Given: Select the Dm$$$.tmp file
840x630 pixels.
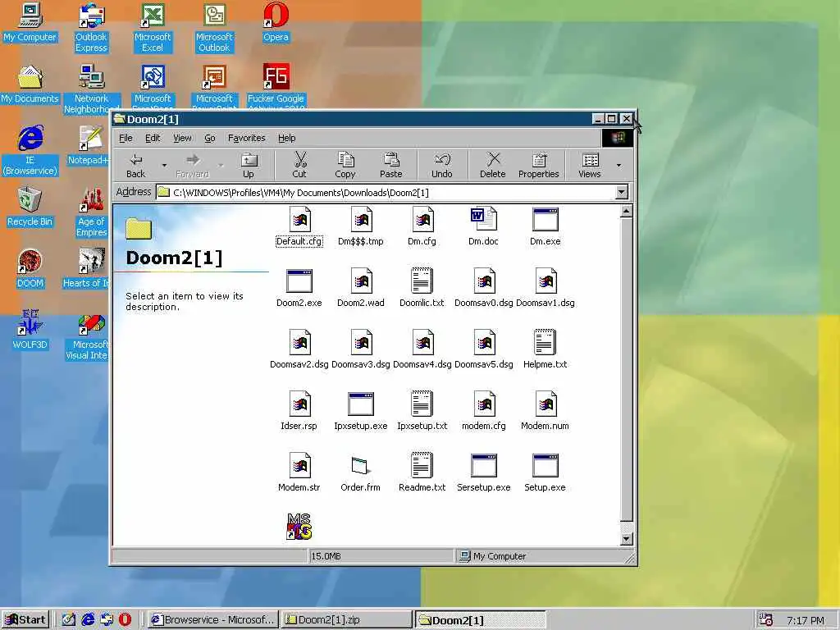Looking at the screenshot, I should [x=361, y=220].
